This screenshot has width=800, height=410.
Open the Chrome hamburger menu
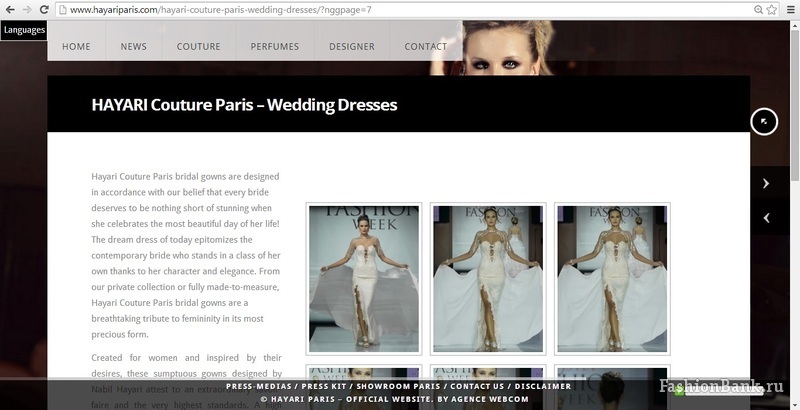tap(790, 10)
